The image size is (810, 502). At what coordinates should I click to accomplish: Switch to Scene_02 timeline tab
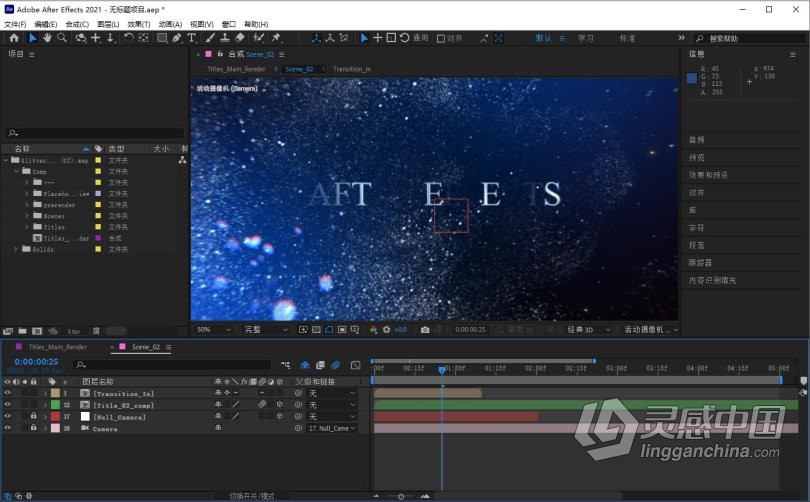click(146, 347)
